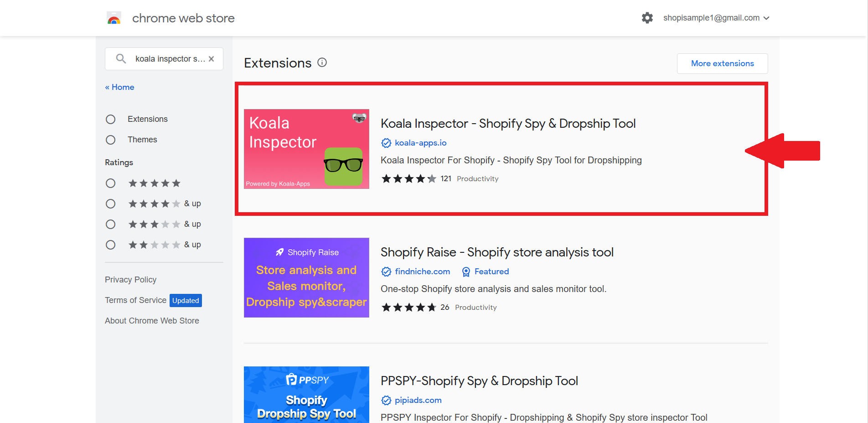Click the Chrome Web Store rainbow logo

(x=114, y=18)
